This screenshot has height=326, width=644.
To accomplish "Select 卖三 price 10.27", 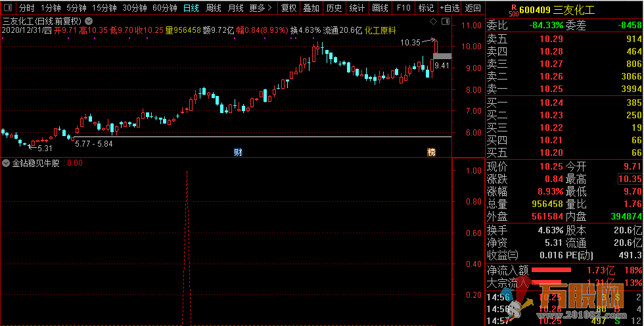I will pos(551,64).
